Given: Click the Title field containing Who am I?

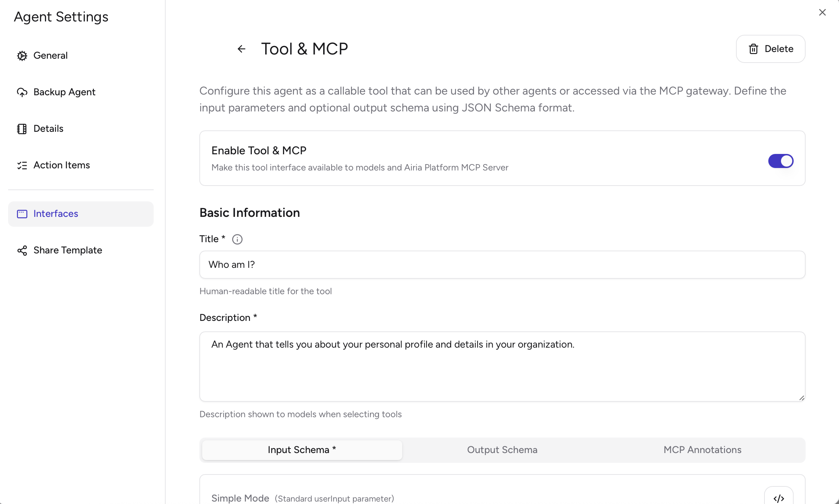Looking at the screenshot, I should (501, 265).
